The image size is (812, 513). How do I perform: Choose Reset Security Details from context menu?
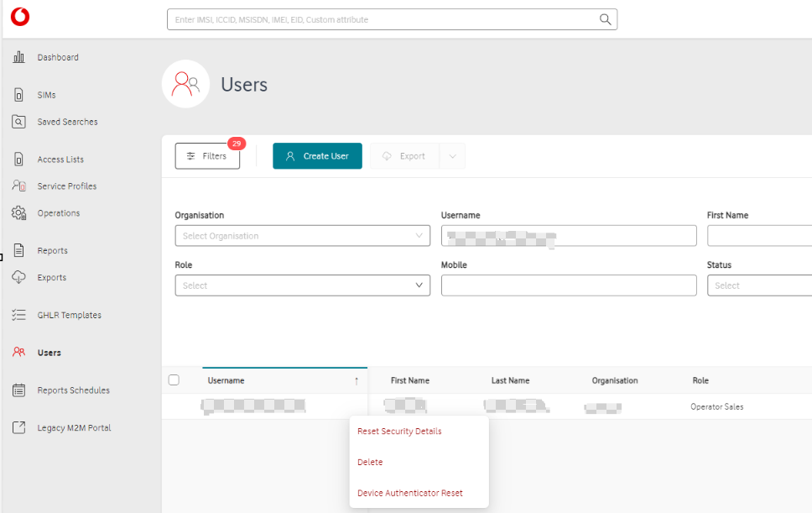(x=399, y=432)
